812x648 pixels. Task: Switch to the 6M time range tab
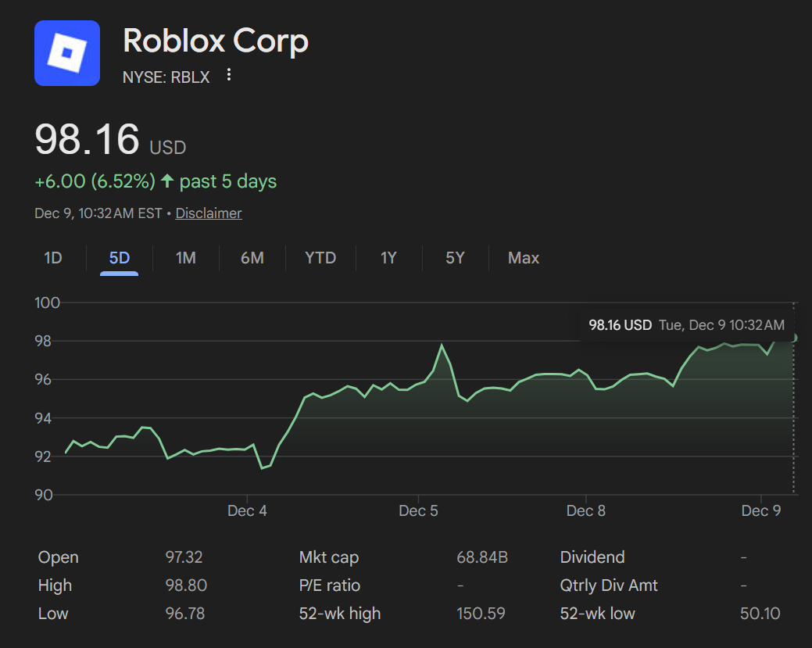(252, 257)
